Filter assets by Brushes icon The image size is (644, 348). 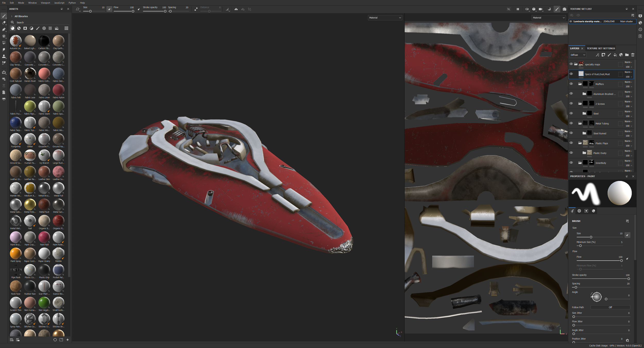38,28
